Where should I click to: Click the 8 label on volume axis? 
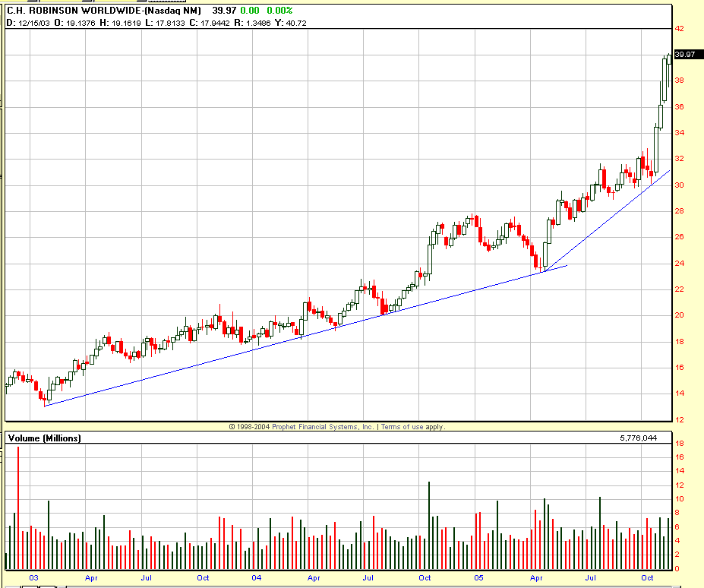click(677, 513)
